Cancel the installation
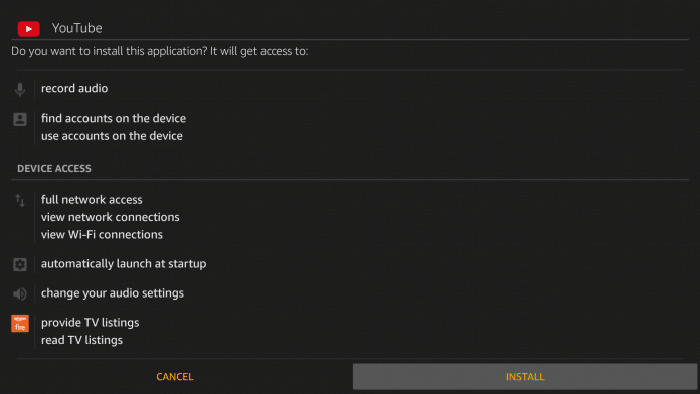Screen dimensions: 700x394 (x=175, y=377)
